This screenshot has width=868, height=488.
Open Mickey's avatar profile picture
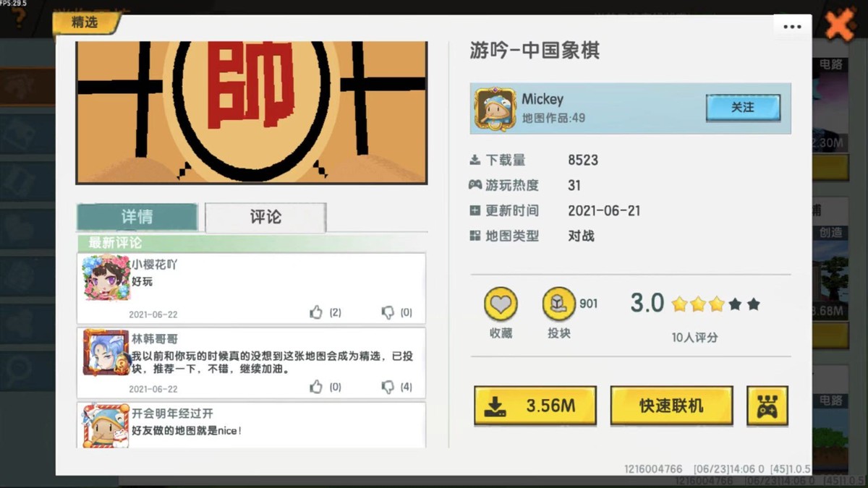tap(495, 109)
